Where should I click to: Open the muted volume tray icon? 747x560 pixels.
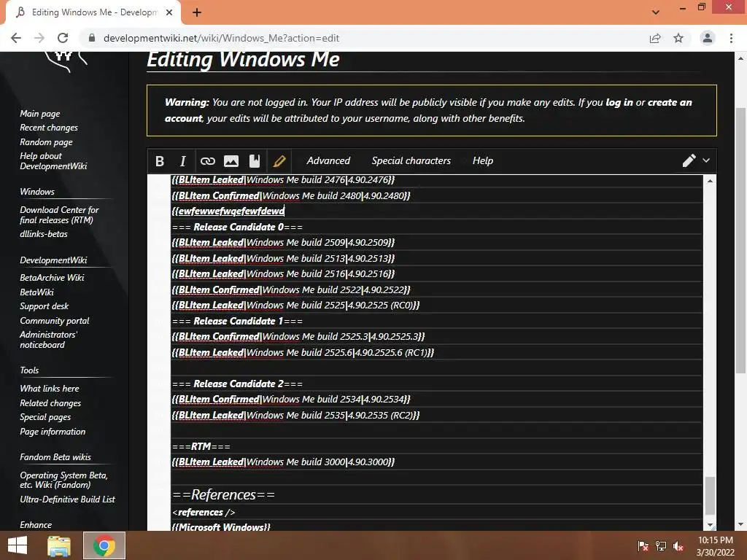coord(678,546)
